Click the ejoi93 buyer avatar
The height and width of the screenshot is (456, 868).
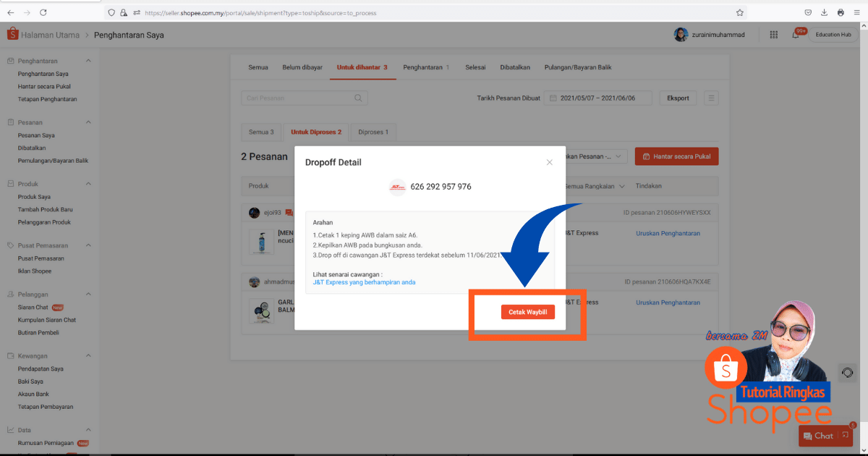point(254,213)
